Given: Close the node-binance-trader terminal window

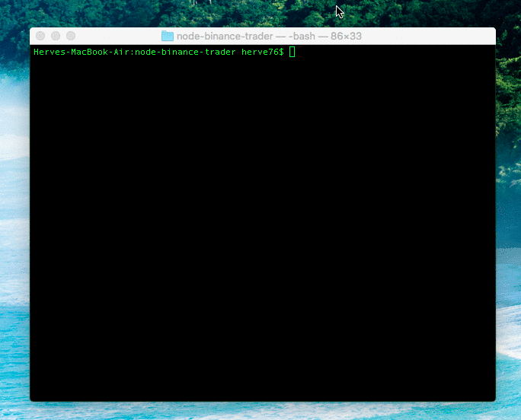Looking at the screenshot, I should pos(40,36).
